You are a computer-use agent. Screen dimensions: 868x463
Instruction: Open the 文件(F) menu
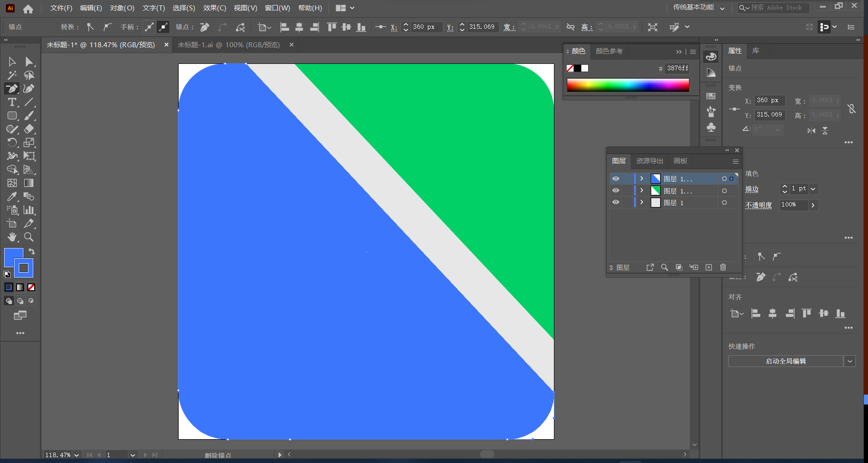pos(61,8)
